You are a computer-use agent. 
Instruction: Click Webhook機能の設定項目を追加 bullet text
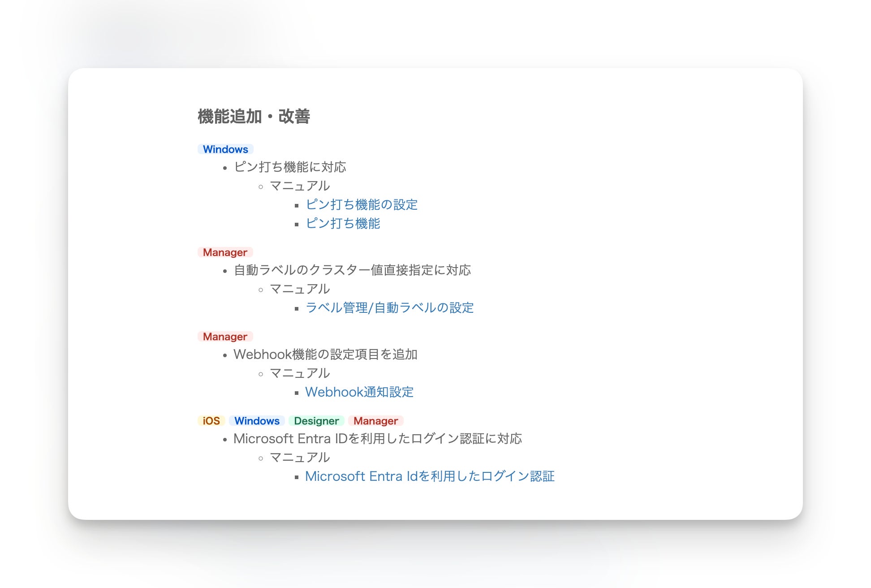[x=325, y=355]
